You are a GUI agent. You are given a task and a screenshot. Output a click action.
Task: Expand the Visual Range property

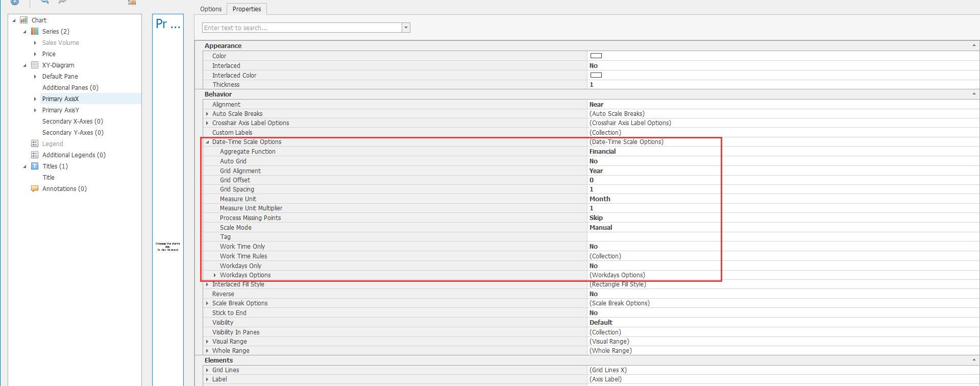pos(207,342)
